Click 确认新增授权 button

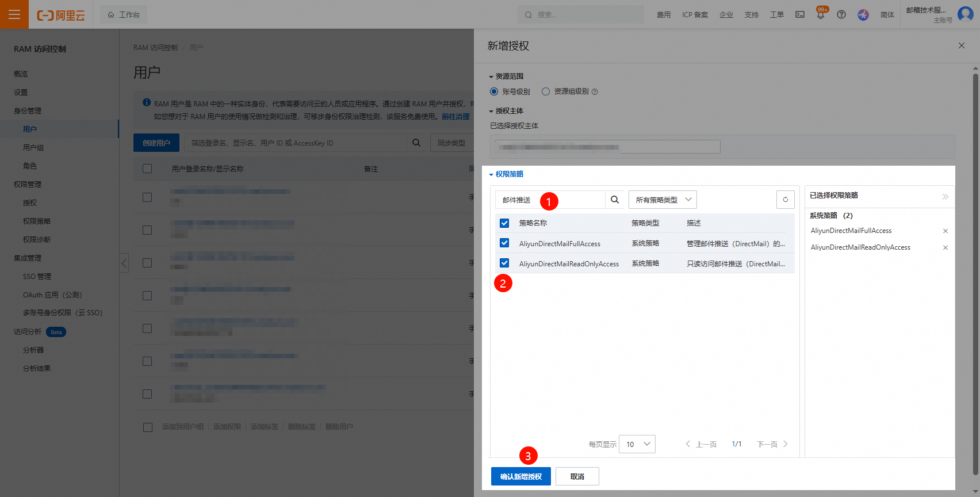click(521, 476)
